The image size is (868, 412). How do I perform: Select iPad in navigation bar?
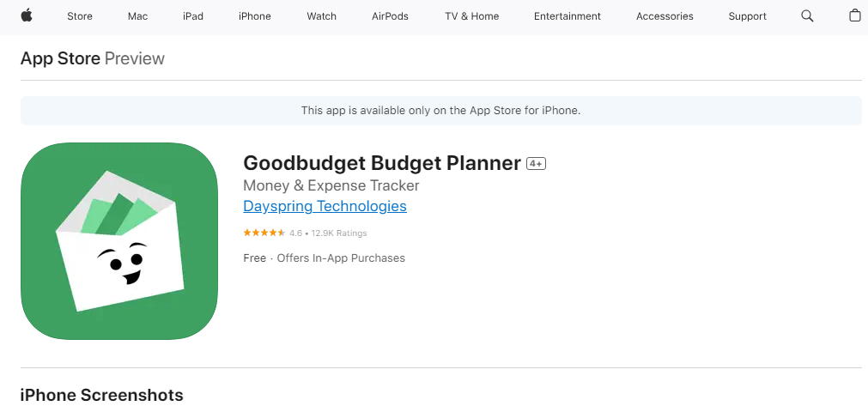click(x=193, y=16)
